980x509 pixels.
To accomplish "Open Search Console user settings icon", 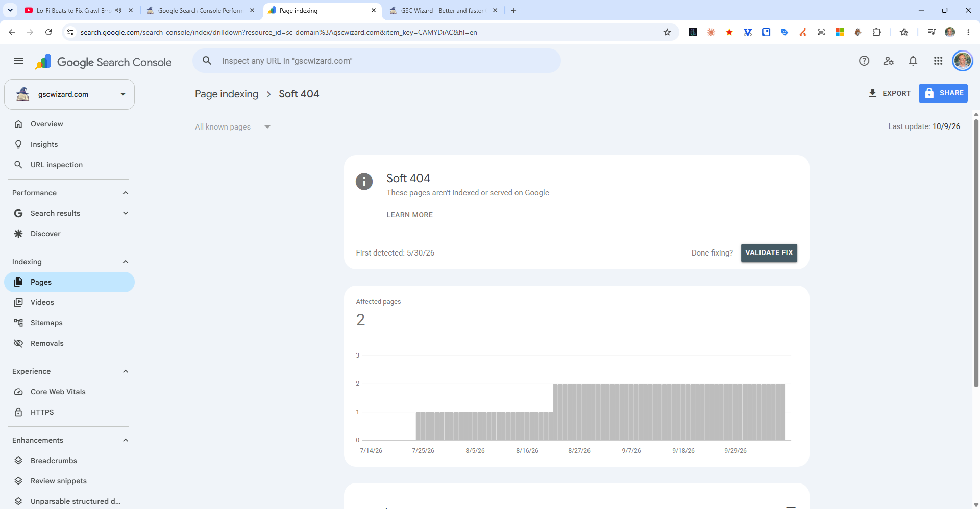I will [x=889, y=61].
